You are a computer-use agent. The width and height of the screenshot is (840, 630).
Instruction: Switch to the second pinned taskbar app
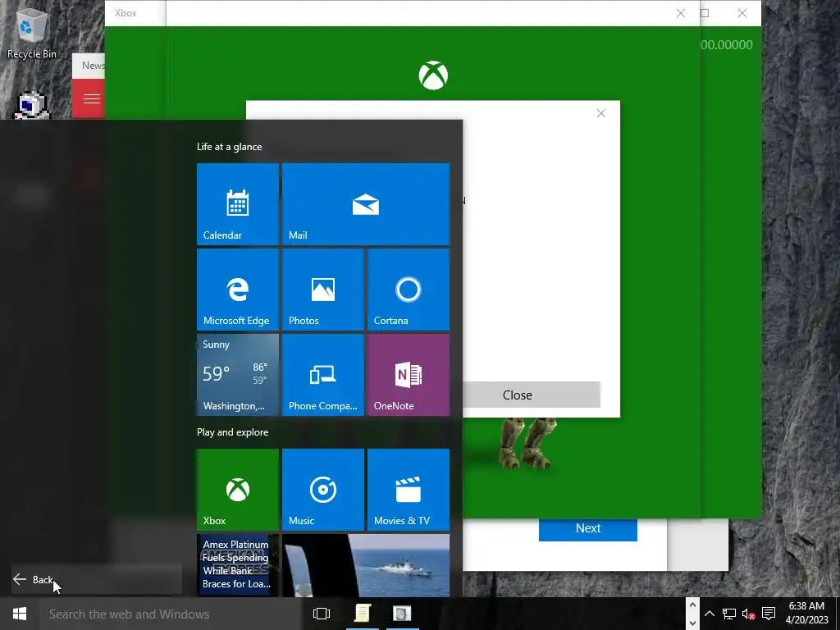(x=402, y=614)
